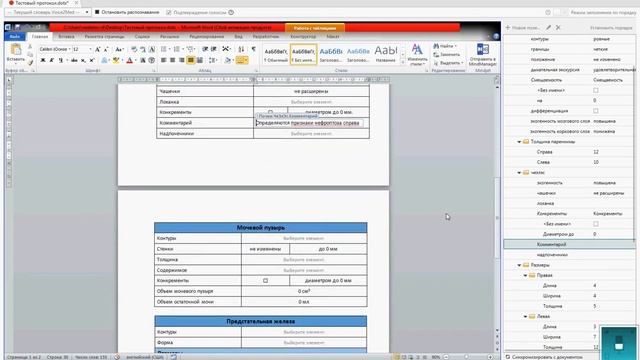Click the pencil edit icon in side panel
The height and width of the screenshot is (360, 640).
[x=548, y=27]
